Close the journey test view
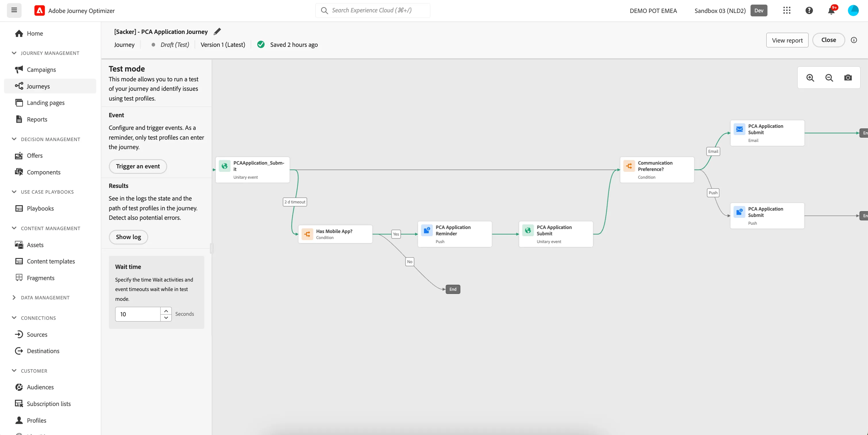Image resolution: width=868 pixels, height=435 pixels. point(828,40)
